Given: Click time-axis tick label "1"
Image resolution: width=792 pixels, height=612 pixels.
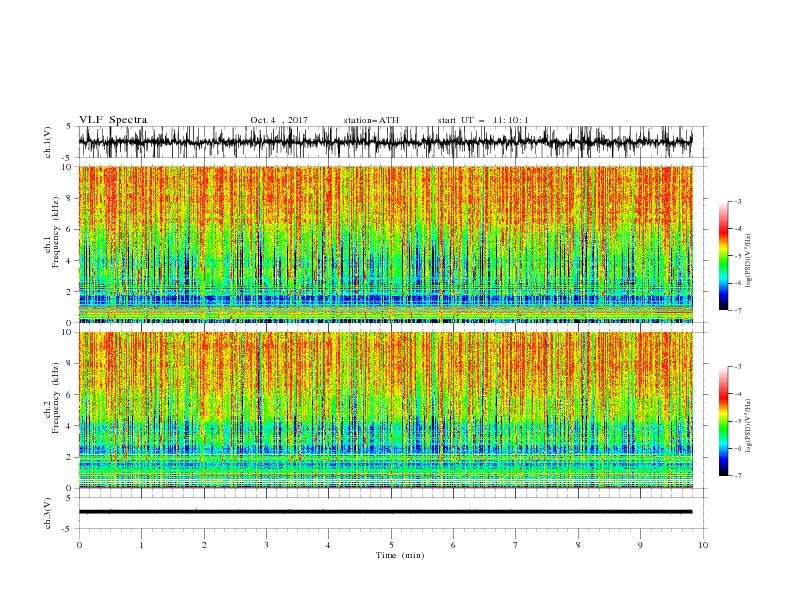Looking at the screenshot, I should point(141,545).
